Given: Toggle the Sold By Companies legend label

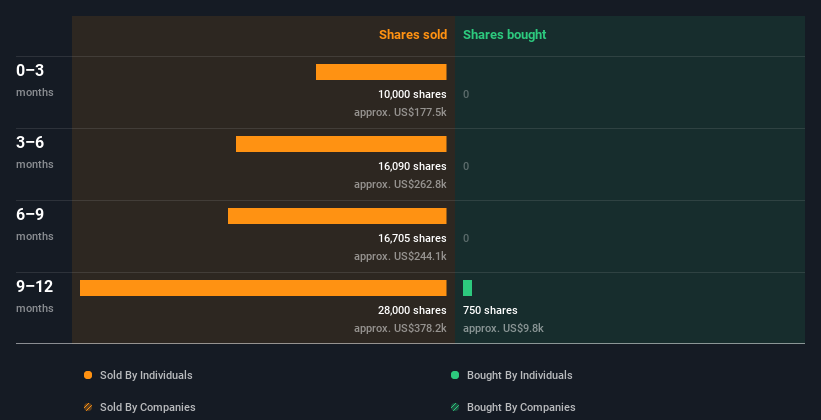Looking at the screenshot, I should [x=148, y=407].
